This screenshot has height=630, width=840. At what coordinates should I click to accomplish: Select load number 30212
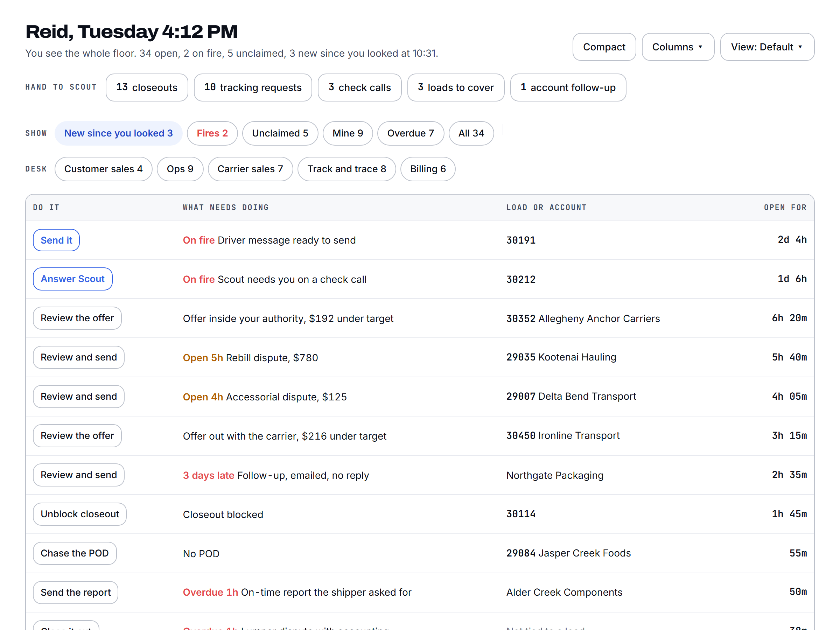click(521, 279)
